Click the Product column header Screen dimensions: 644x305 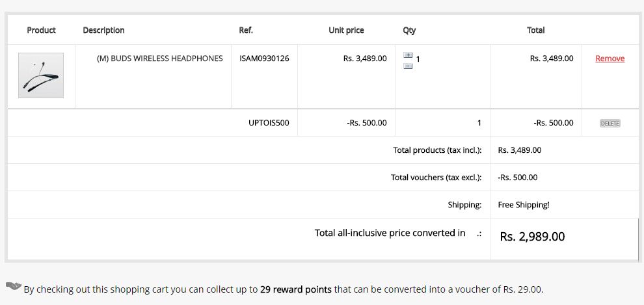coord(41,30)
